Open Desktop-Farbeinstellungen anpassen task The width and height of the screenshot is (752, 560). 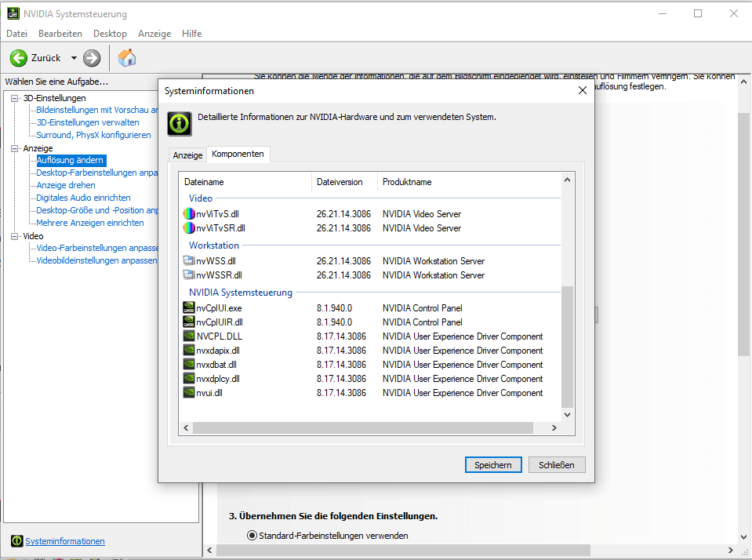[97, 173]
